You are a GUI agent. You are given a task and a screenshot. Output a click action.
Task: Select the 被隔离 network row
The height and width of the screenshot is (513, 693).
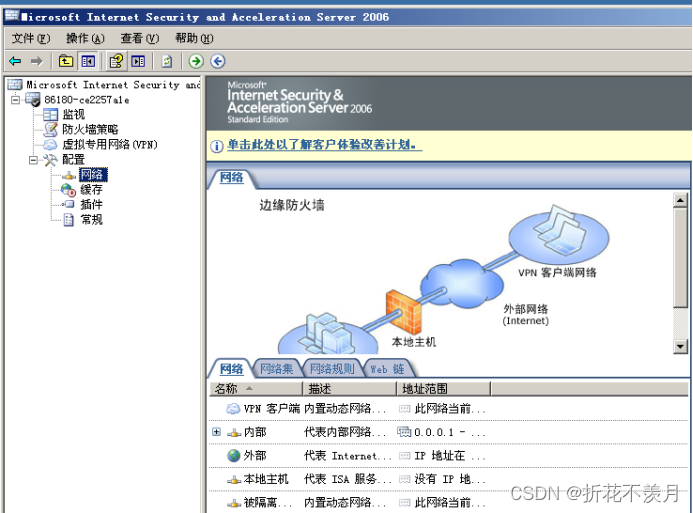448,502
